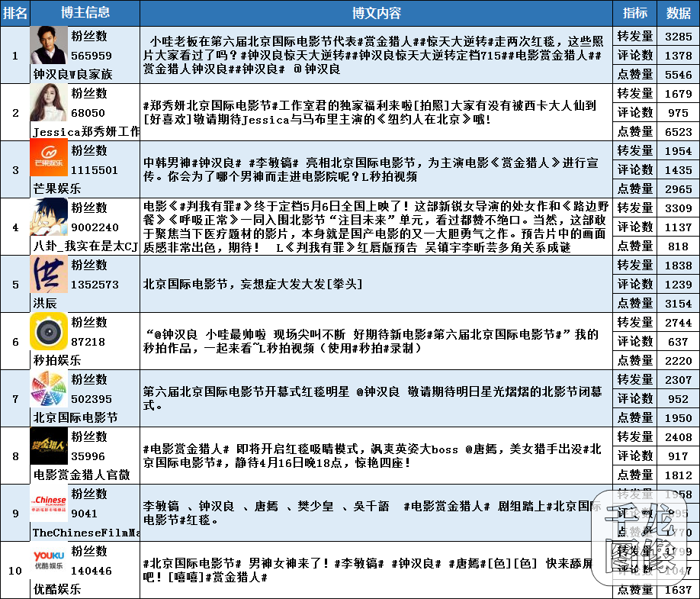Select the post listing 李敏镐、钟汉良、唐嫣
This screenshot has width=700, height=599.
pos(372,512)
